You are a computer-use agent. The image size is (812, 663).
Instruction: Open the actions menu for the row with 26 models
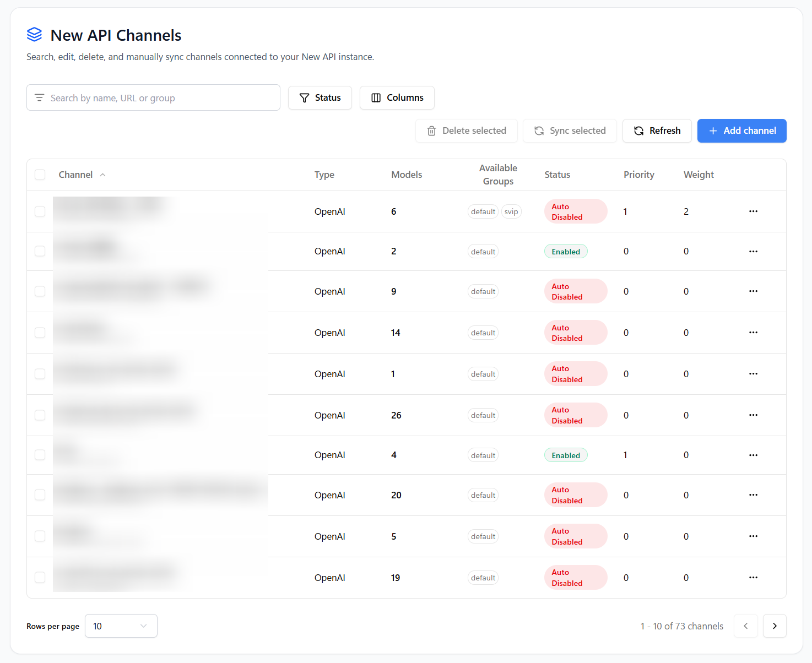pos(753,415)
